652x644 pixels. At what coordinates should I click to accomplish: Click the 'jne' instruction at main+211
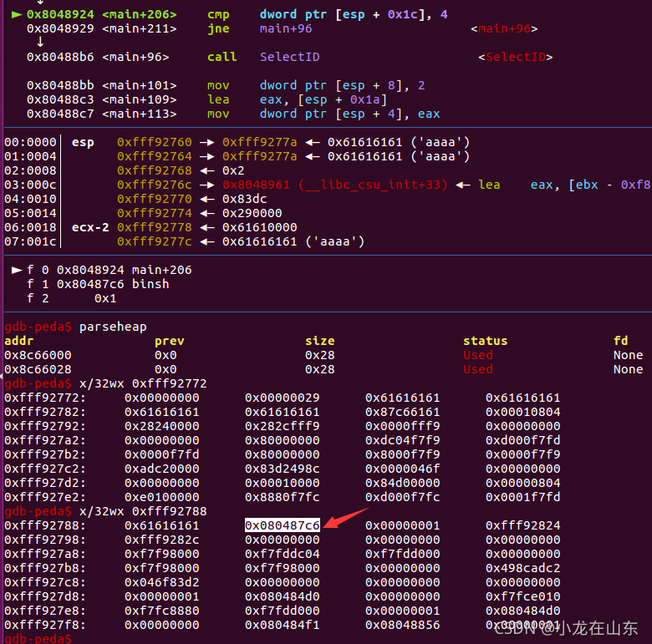point(218,28)
